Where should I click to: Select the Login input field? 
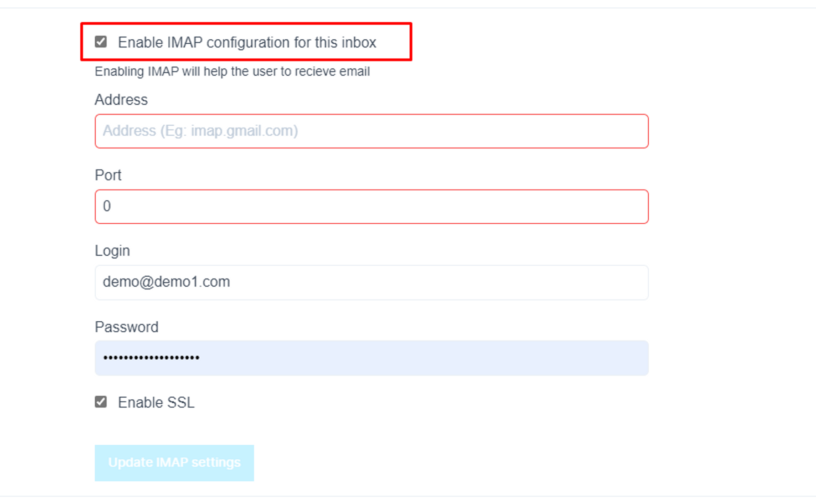point(372,282)
